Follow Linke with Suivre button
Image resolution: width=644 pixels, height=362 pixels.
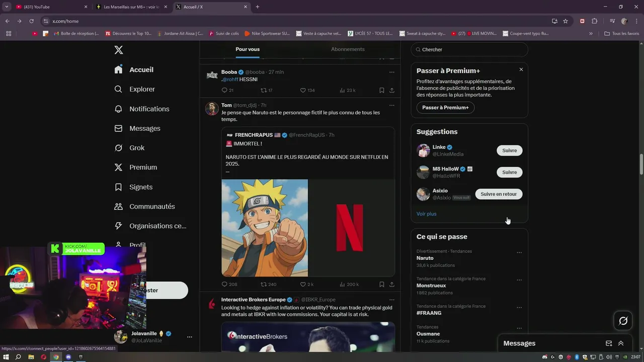pos(509,150)
